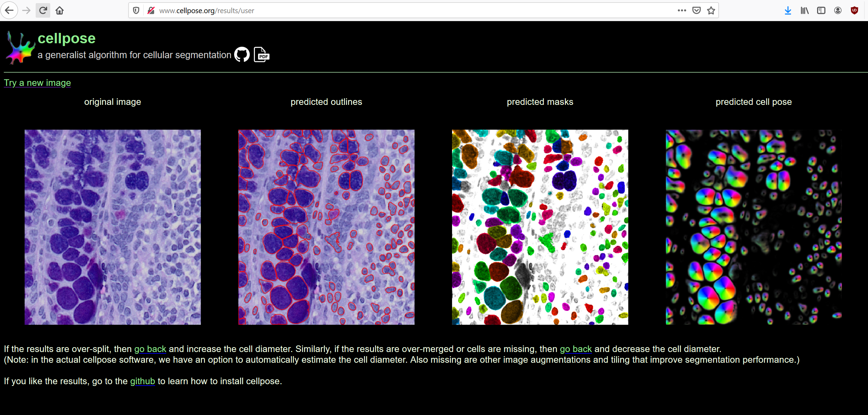Click the browser Forward arrow button
This screenshot has width=868, height=415.
26,10
